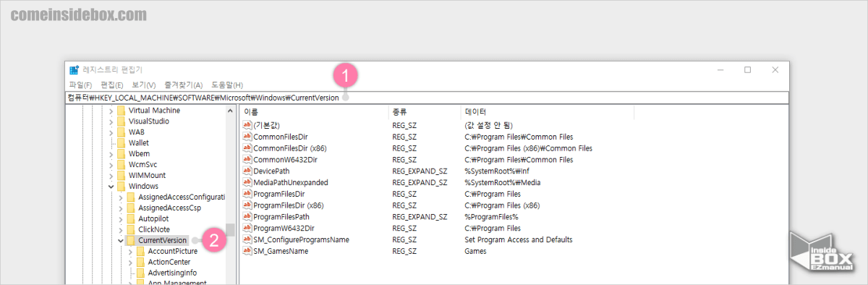Select the ProgramFilesPath value icon

pos(247,217)
